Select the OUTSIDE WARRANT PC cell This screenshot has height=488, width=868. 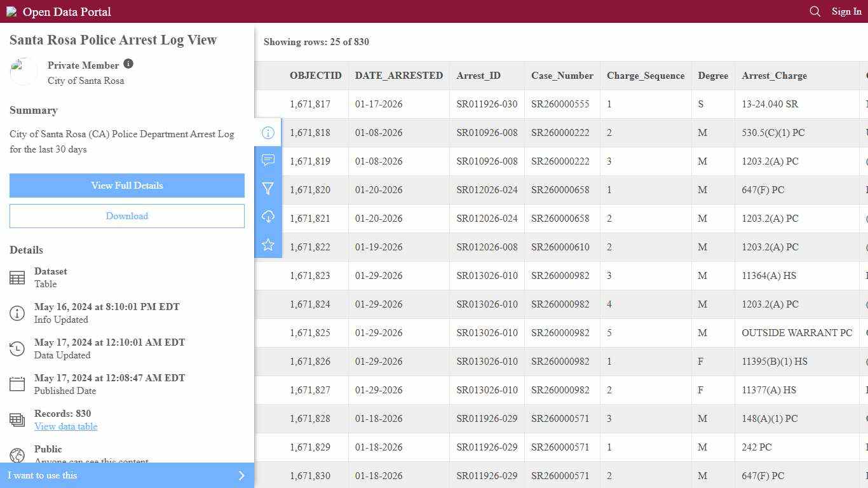click(x=796, y=333)
